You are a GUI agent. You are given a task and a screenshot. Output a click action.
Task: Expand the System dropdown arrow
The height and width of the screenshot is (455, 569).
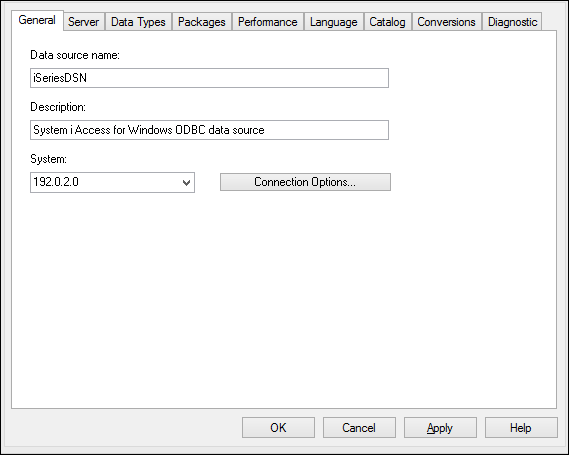(187, 183)
